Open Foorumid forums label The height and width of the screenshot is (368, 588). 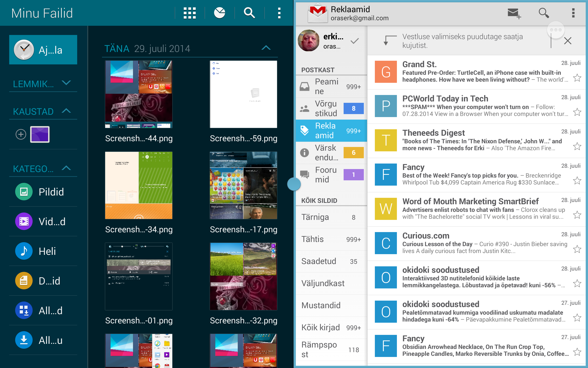click(331, 175)
